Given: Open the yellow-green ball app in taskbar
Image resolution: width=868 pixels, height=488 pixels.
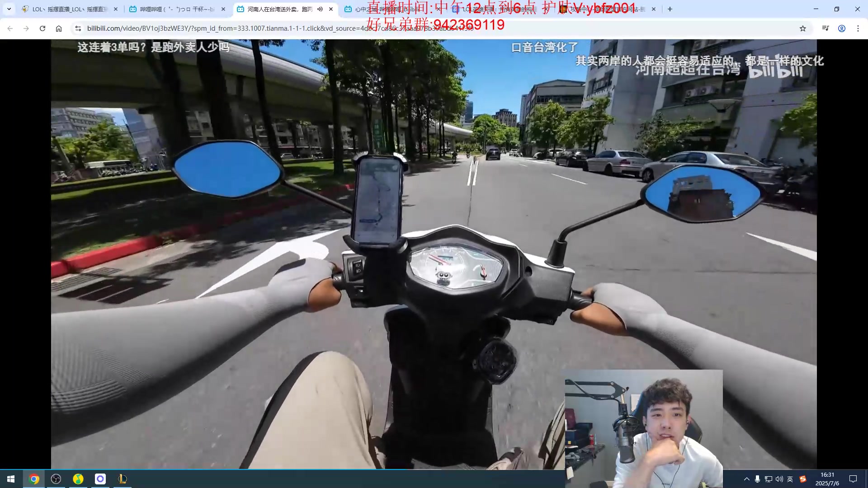Looking at the screenshot, I should point(78,479).
